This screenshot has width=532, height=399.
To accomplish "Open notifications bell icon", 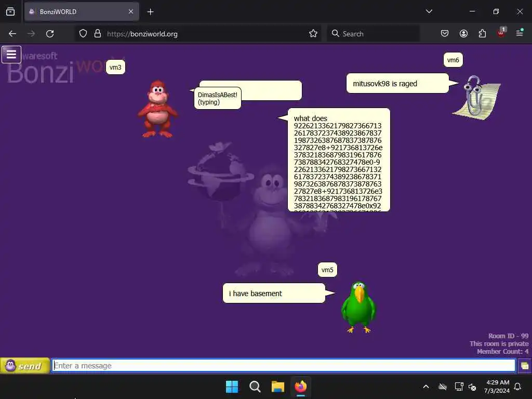I will point(518,387).
